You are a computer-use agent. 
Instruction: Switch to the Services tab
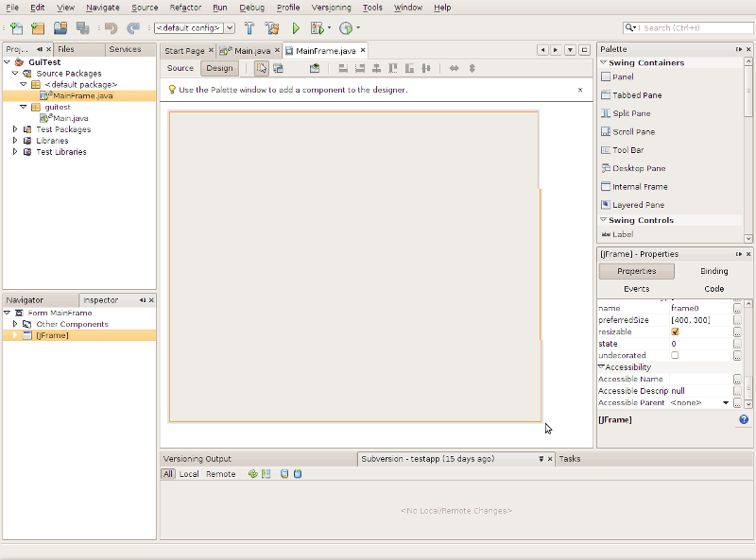[126, 49]
